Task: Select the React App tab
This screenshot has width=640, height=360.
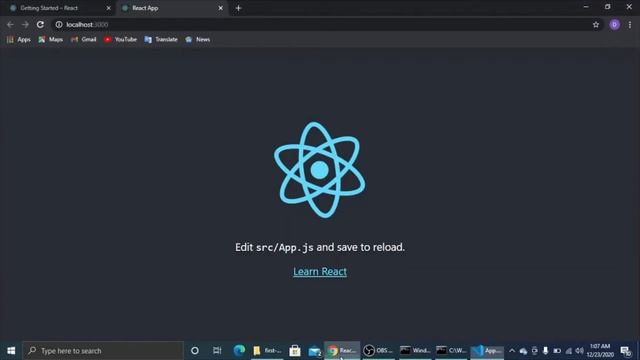Action: point(172,8)
